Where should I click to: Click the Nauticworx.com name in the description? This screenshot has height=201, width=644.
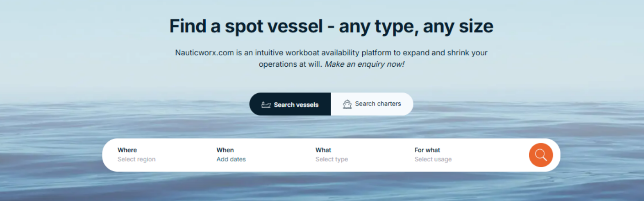pyautogui.click(x=204, y=53)
